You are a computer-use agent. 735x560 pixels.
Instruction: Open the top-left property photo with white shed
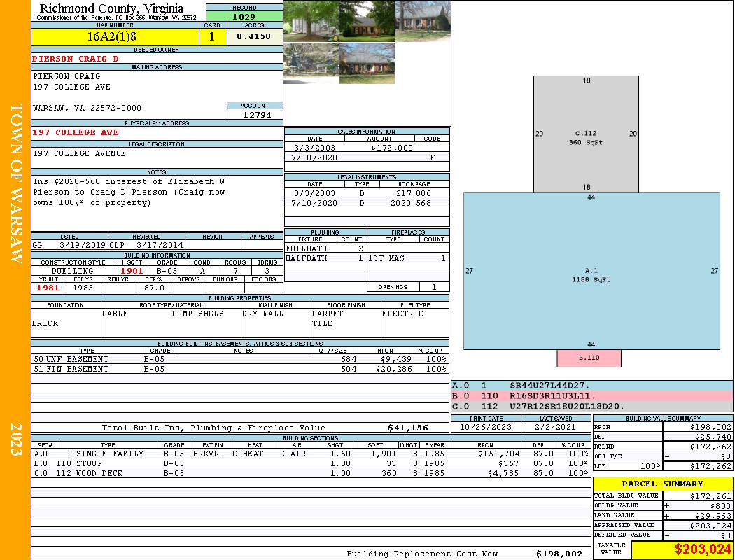311,21
